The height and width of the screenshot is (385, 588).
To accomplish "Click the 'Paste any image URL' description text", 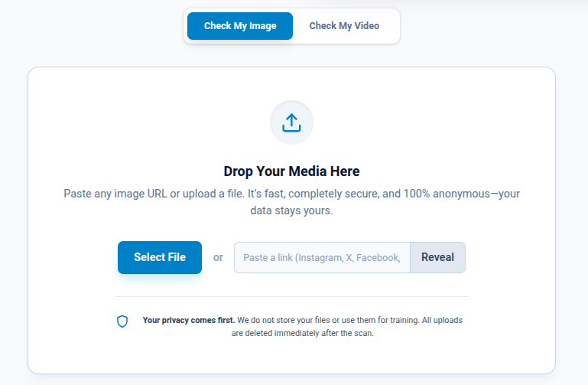I will click(x=291, y=202).
